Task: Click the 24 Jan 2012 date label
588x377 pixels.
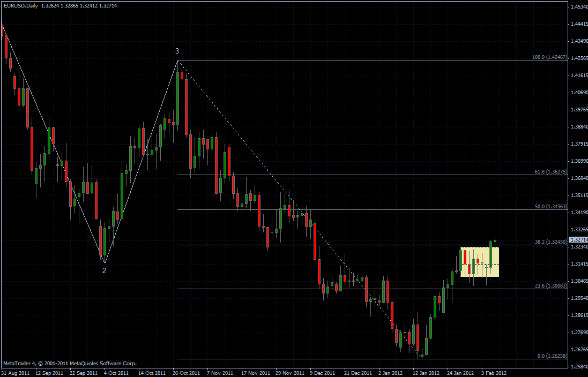Action: click(x=460, y=373)
